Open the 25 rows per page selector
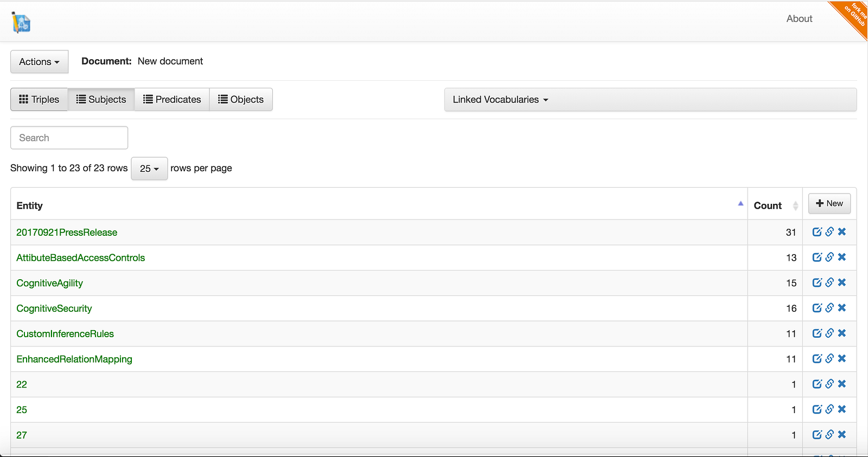Screen dimensions: 868x457 [x=149, y=169]
